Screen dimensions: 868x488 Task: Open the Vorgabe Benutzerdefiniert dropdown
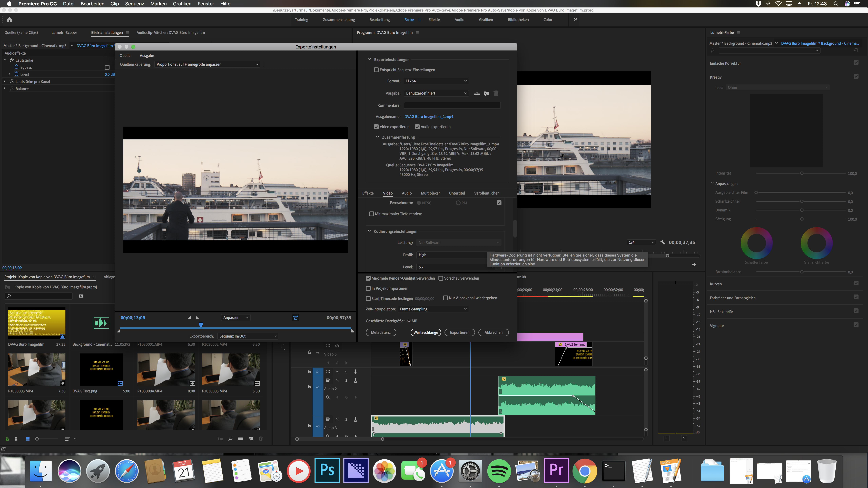pyautogui.click(x=436, y=93)
